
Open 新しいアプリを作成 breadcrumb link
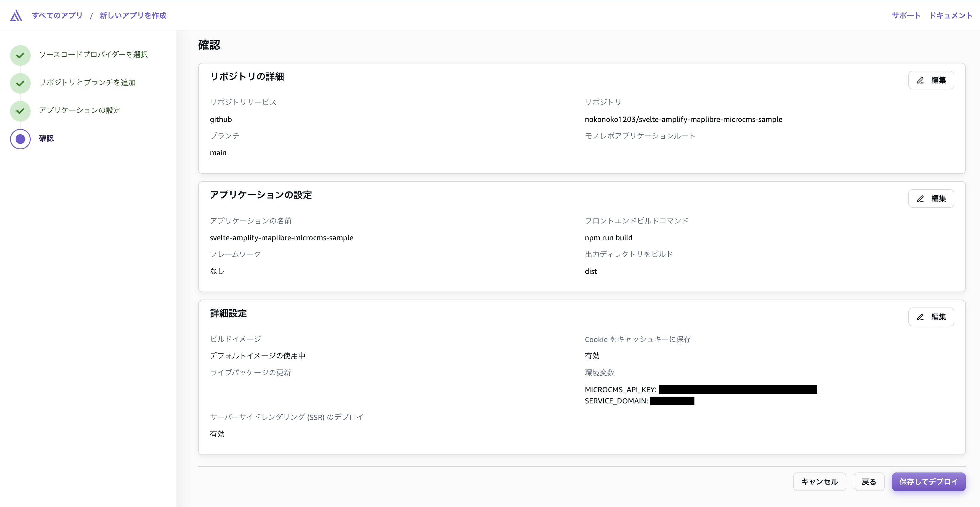[133, 16]
